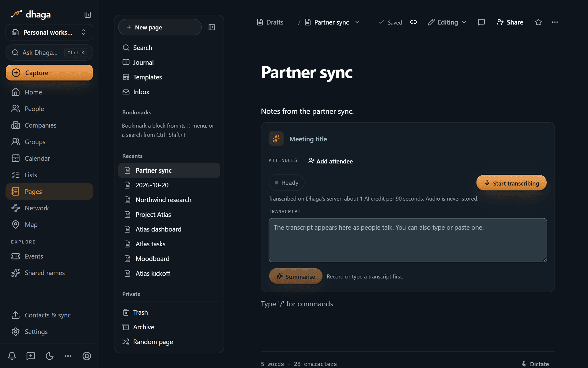588x368 pixels.
Task: Open Settings in the sidebar
Action: (49, 332)
